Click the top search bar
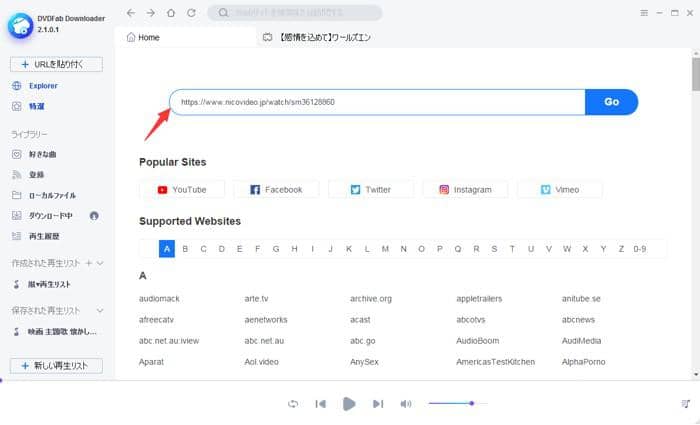This screenshot has width=700, height=425. coord(295,13)
